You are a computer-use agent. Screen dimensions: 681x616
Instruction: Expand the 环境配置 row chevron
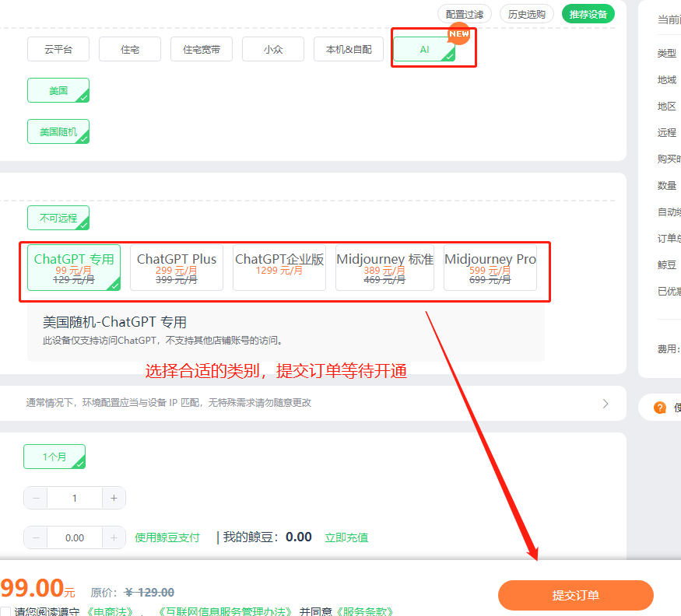[606, 404]
